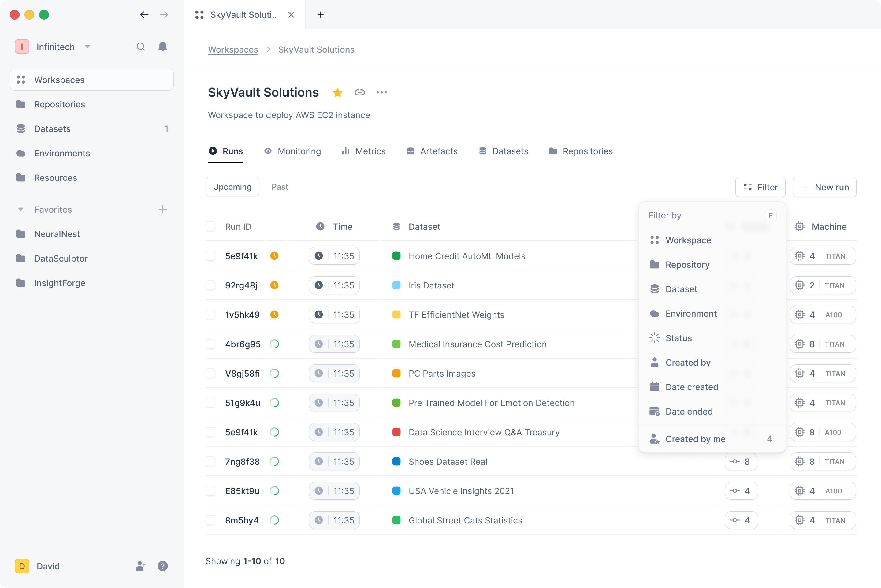Open Environments in the sidebar
Image resolution: width=881 pixels, height=588 pixels.
coord(91,153)
